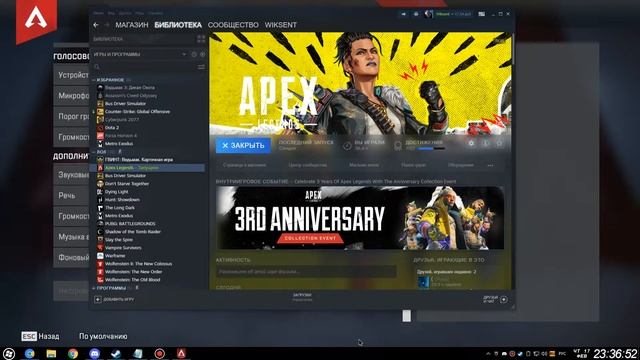Select Counter-Strike: Global Offensive
The width and height of the screenshot is (640, 360).
coord(138,111)
